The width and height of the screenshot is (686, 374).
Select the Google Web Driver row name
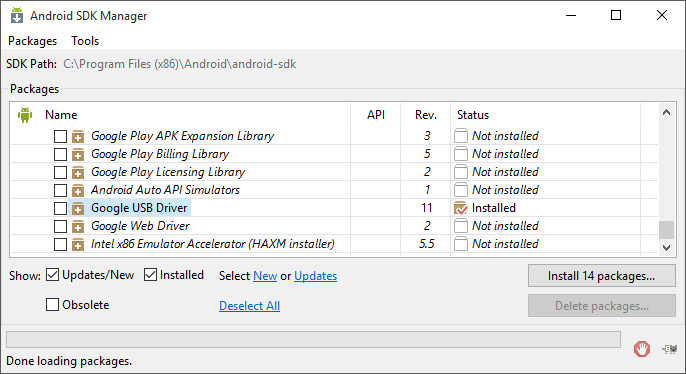[140, 226]
